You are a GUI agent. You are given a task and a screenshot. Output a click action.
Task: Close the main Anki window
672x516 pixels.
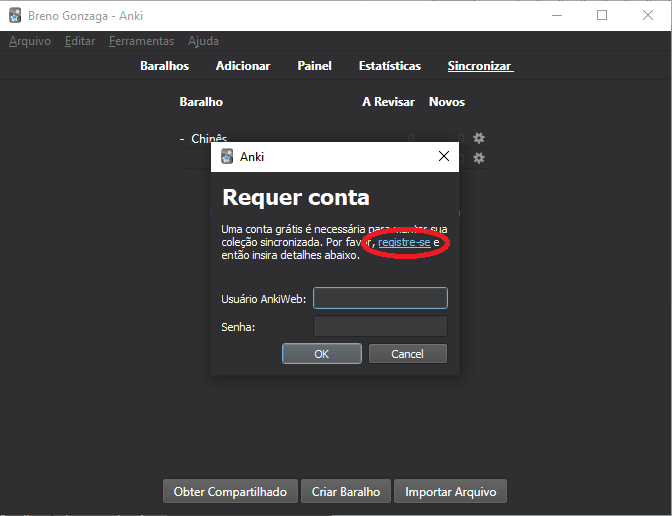[648, 15]
